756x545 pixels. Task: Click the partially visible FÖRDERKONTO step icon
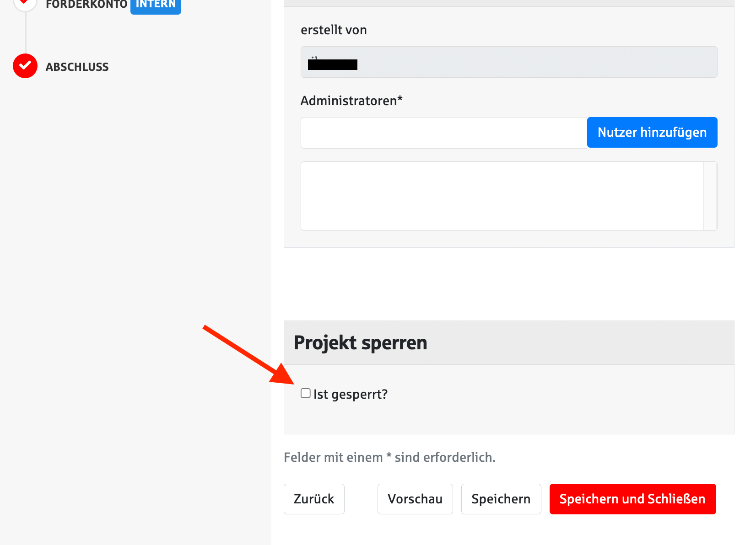(25, 4)
